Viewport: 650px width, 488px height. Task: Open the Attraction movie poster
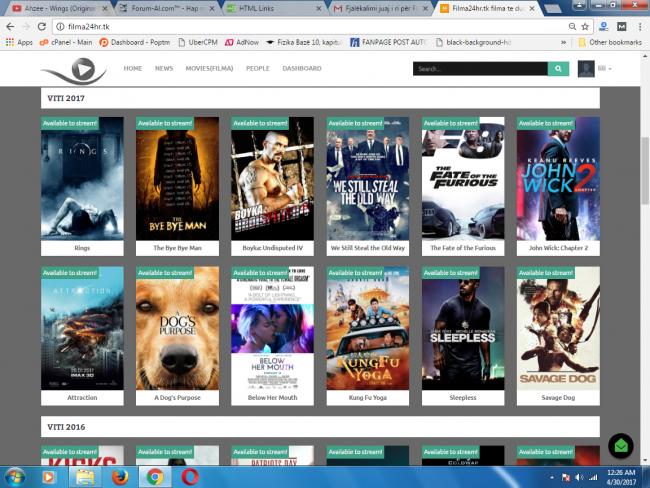(82, 328)
